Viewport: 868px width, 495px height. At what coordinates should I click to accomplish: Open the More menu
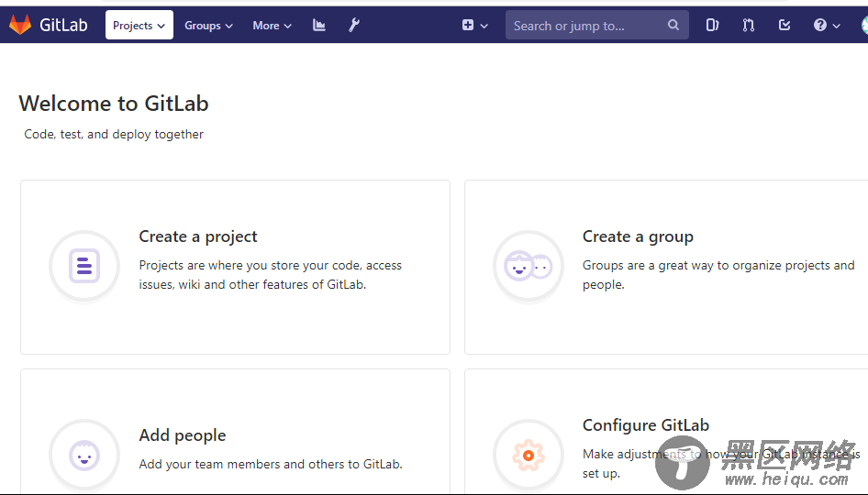[272, 26]
